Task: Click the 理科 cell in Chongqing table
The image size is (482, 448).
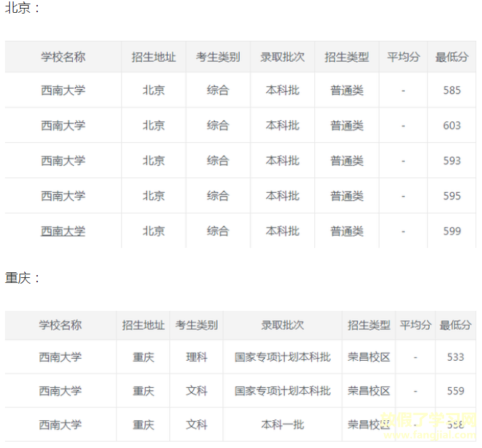Action: pos(196,357)
